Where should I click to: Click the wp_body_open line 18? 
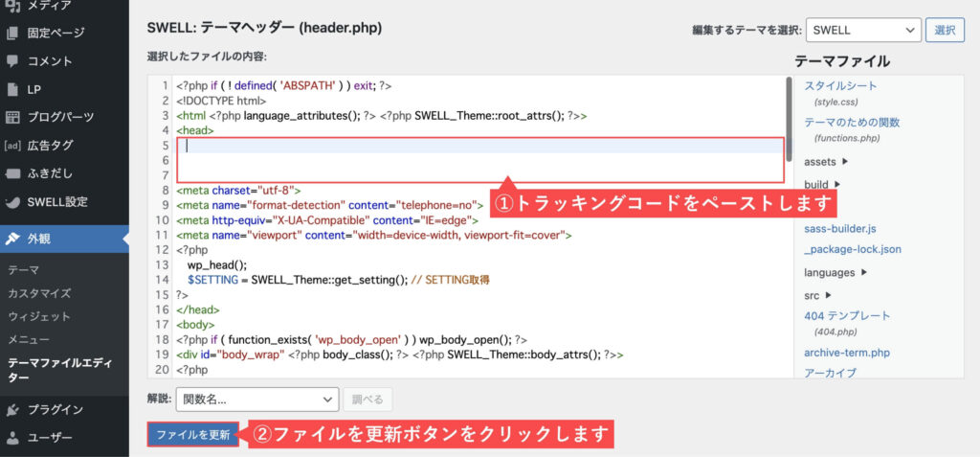(x=352, y=339)
